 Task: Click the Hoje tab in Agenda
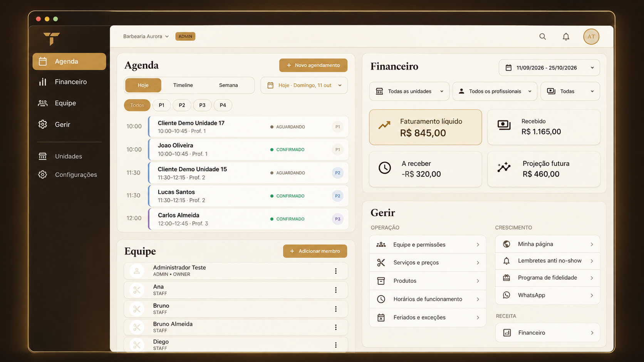point(143,85)
